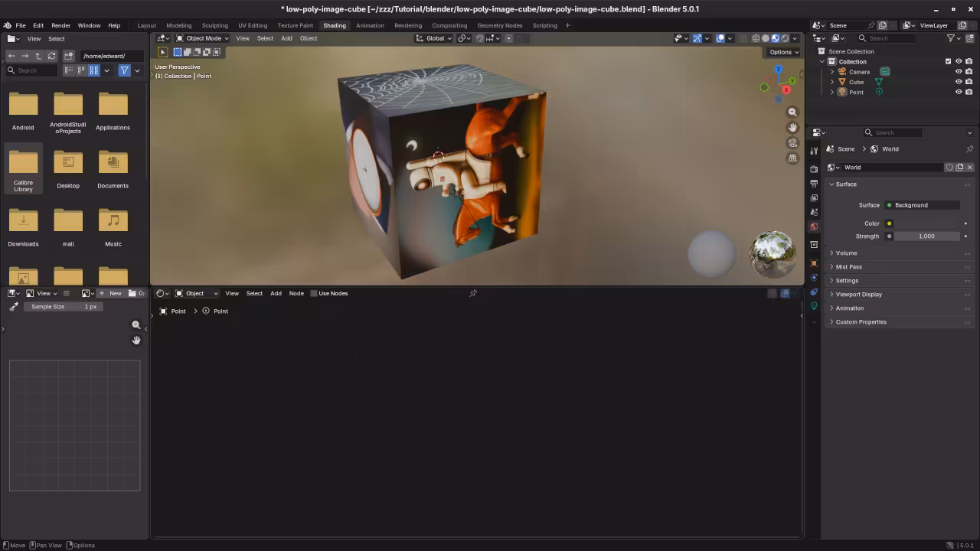
Task: Open the Object Mode dropdown
Action: pos(201,38)
